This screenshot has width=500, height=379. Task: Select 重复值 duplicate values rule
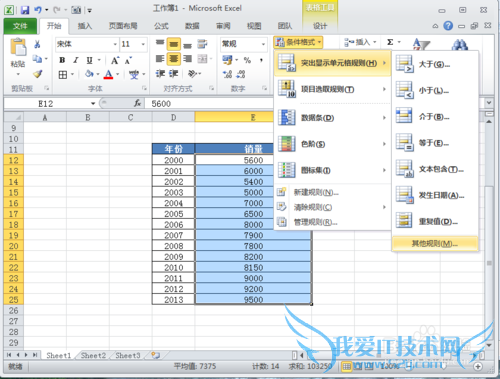click(435, 221)
